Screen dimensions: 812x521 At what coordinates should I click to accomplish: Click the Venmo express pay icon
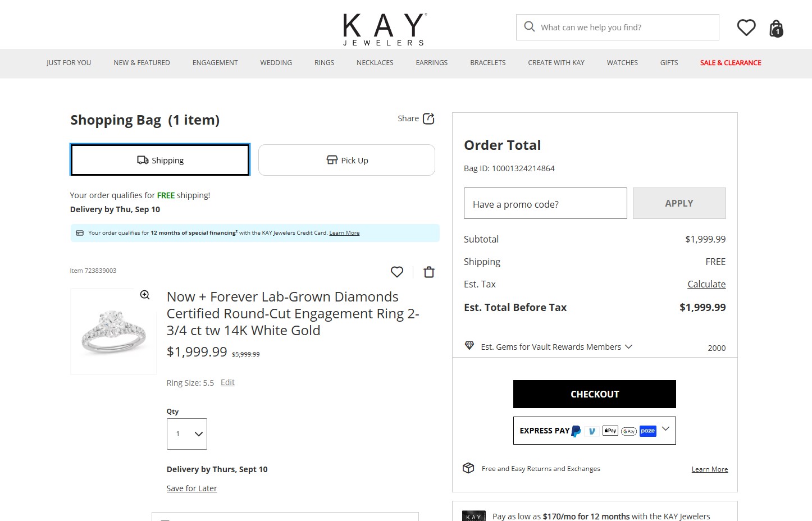592,431
